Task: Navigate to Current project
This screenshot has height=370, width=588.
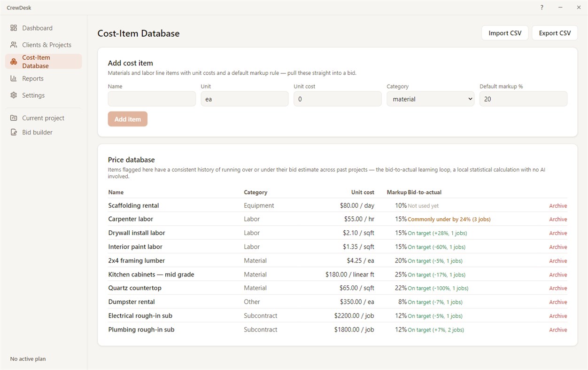Action: click(x=43, y=118)
